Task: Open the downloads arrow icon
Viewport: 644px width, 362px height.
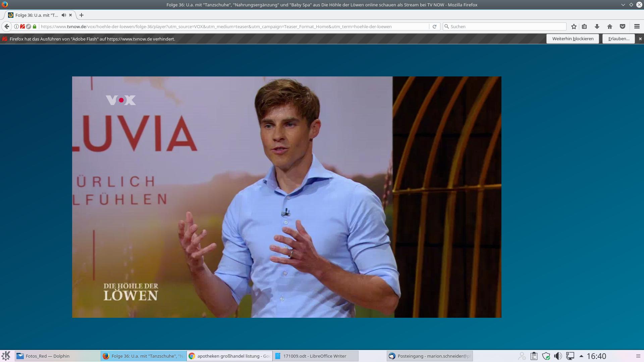Action: (597, 26)
